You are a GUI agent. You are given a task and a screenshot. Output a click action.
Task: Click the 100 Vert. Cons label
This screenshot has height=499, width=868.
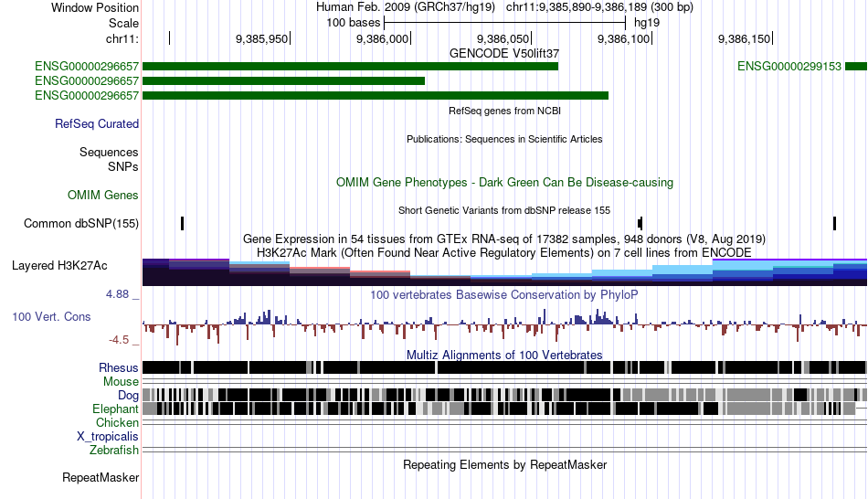[51, 317]
